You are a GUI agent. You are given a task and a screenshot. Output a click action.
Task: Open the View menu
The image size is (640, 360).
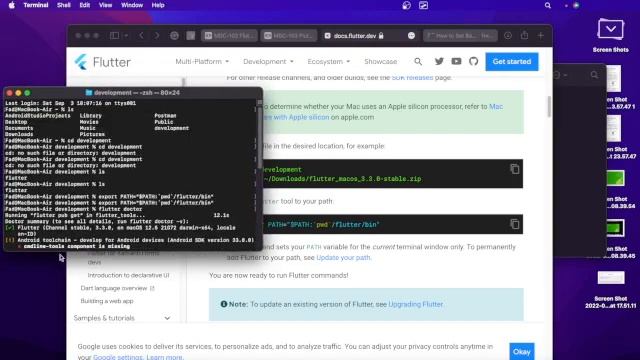[105, 5]
